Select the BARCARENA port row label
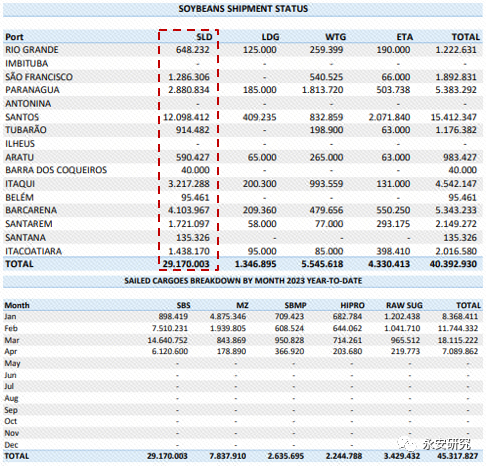 (x=31, y=210)
